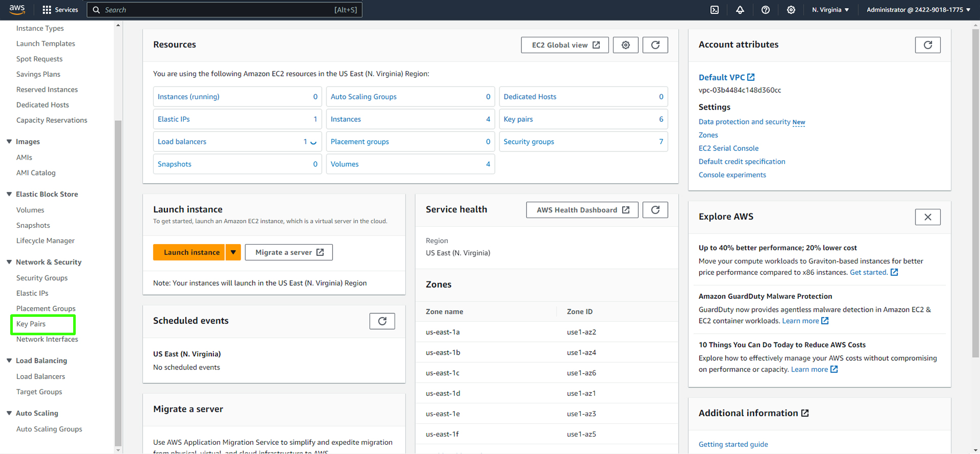Open AMI Catalog in sidebar
This screenshot has width=980, height=454.
[x=36, y=173]
